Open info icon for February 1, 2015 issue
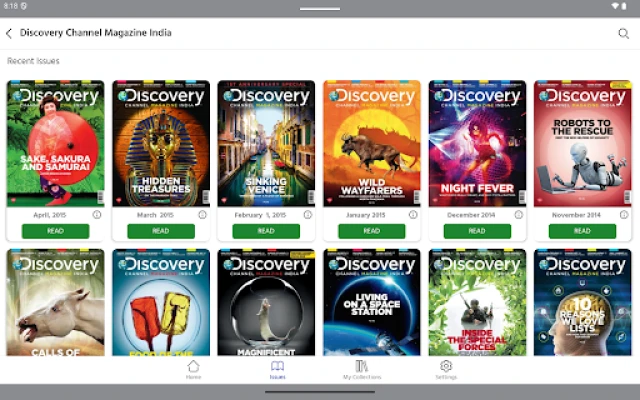The width and height of the screenshot is (640, 400). tap(307, 214)
